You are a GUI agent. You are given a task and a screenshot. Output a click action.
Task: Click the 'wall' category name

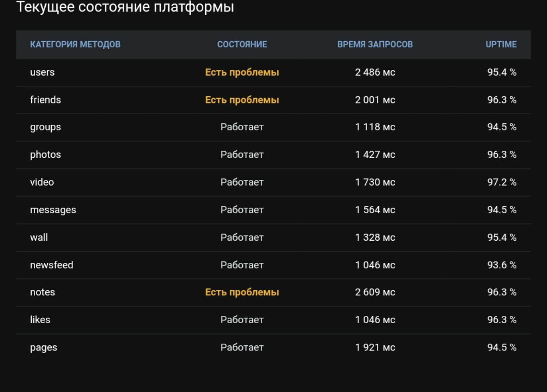[39, 237]
